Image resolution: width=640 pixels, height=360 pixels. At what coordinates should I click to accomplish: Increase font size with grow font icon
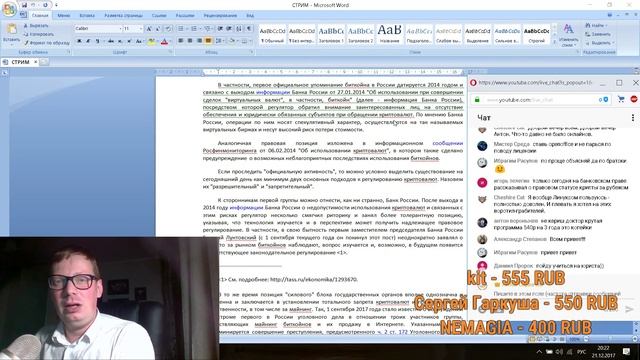coord(149,29)
